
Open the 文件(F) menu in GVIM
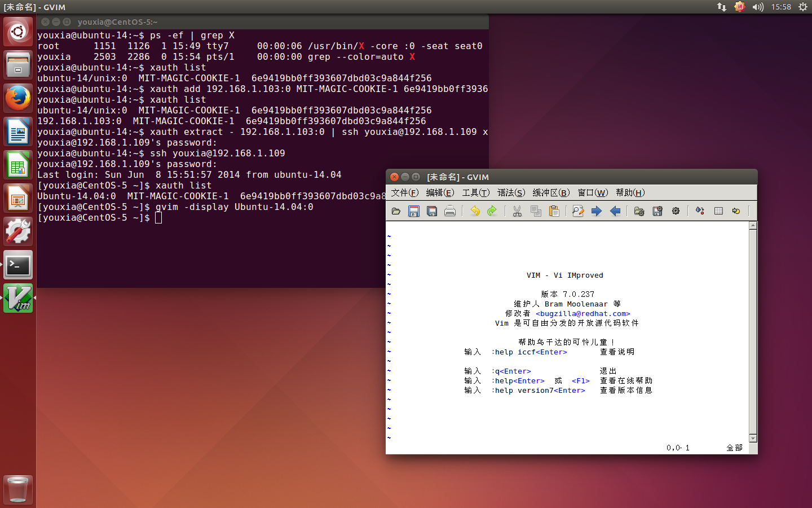point(405,192)
